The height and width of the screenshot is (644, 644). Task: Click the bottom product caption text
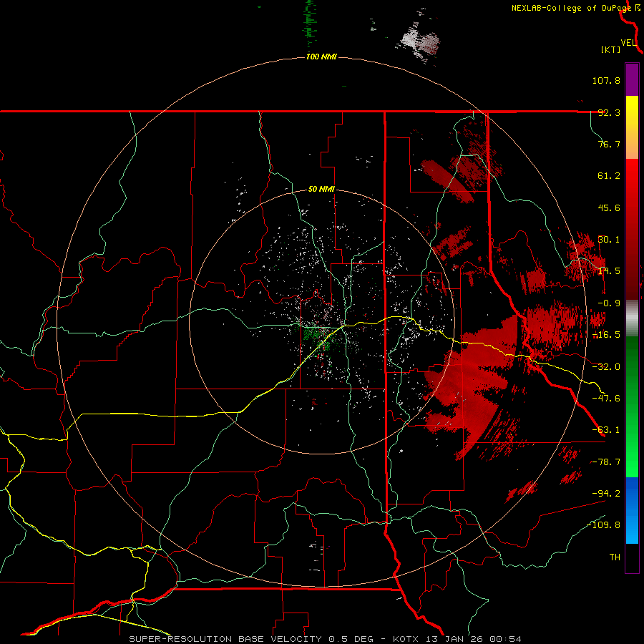pos(326,639)
